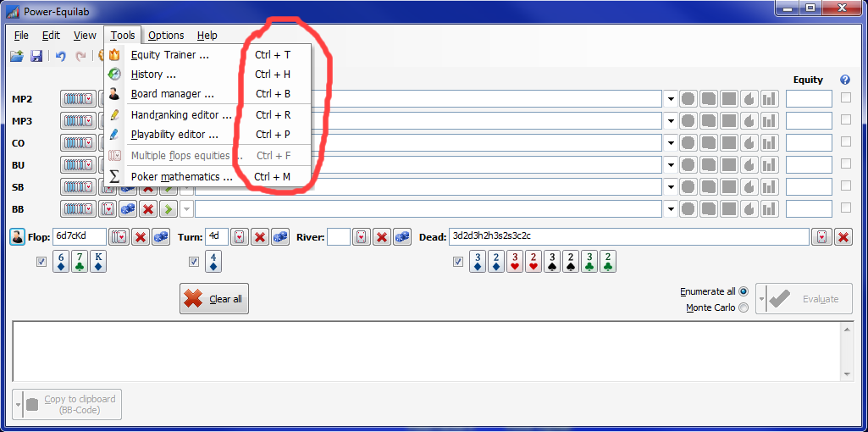Expand the MP3 range dropdown arrow
This screenshot has height=432, width=868.
[671, 121]
